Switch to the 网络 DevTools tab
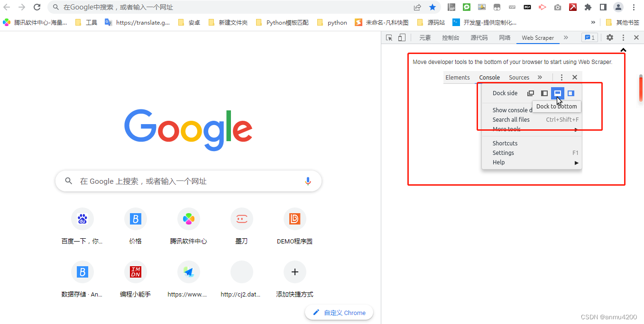 pos(505,37)
